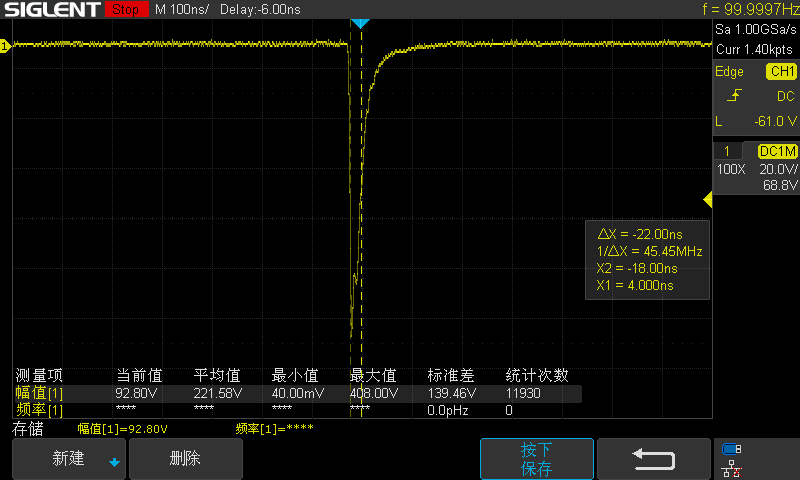Click the 存储 (Storage) menu title

click(28, 429)
